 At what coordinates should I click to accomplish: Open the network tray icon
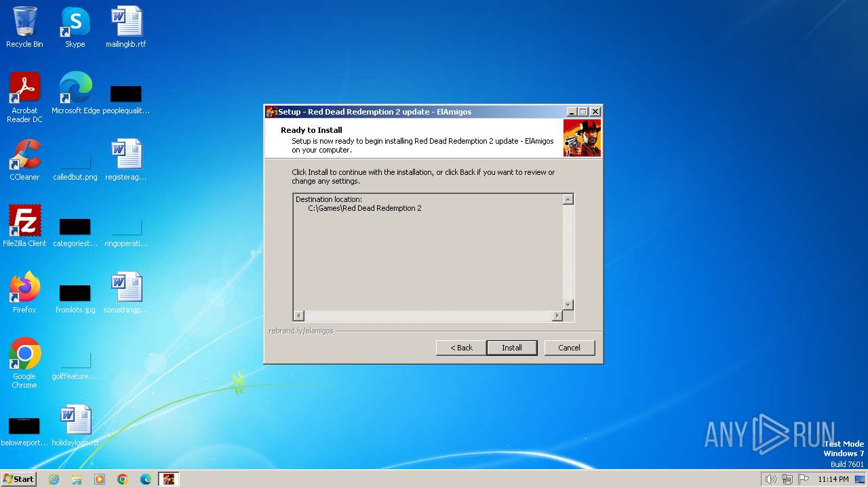click(x=787, y=479)
